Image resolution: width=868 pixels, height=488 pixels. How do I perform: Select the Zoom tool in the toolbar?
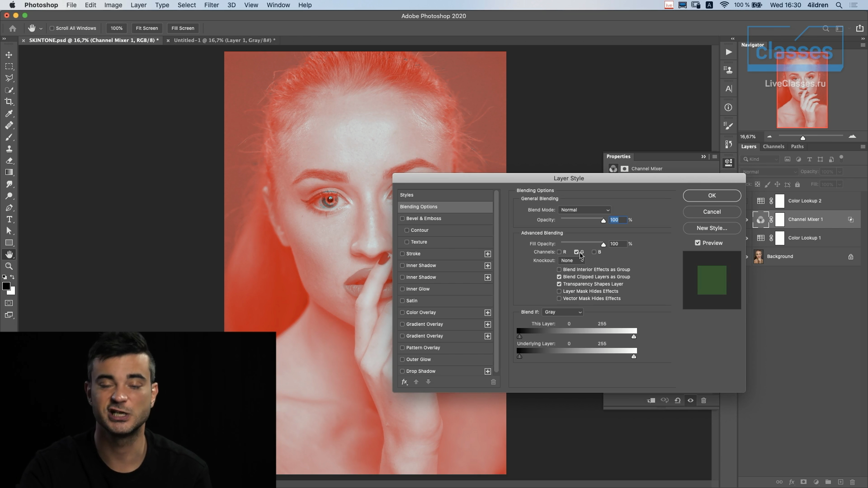[x=9, y=266]
